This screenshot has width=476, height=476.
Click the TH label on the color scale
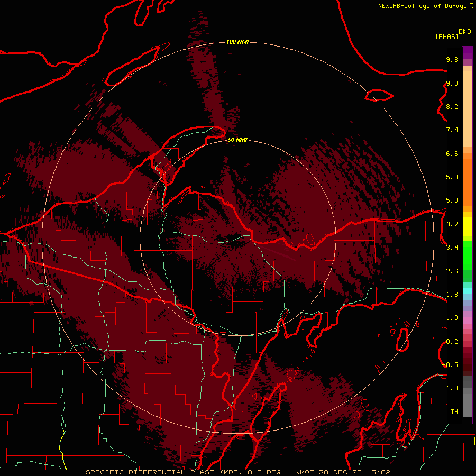454,412
